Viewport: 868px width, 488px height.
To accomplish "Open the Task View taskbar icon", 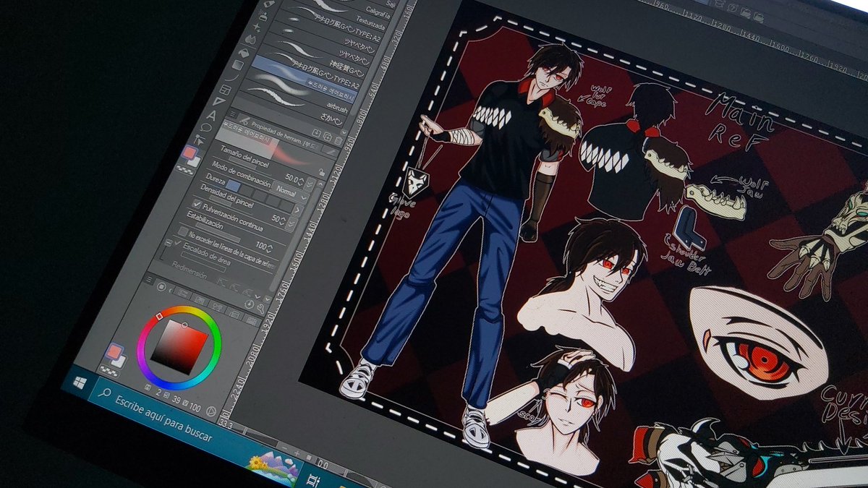I will point(313,481).
